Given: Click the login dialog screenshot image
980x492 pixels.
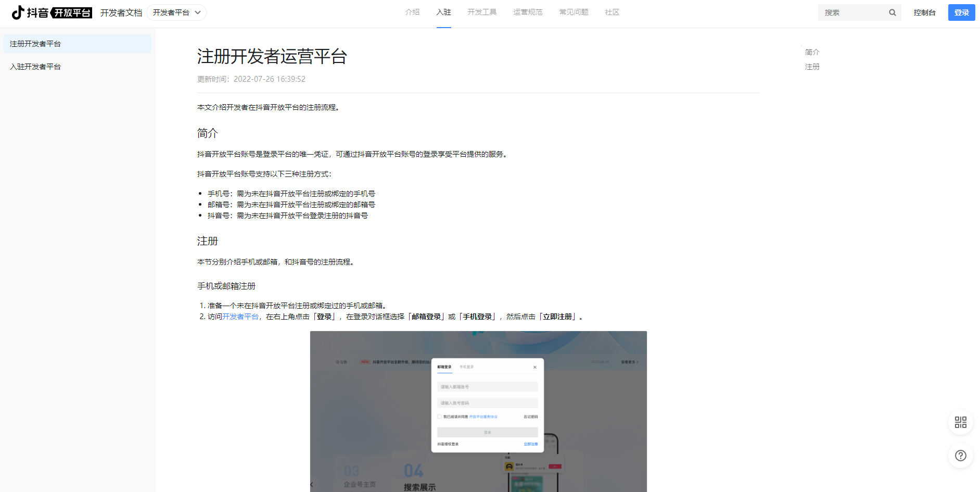Looking at the screenshot, I should pos(478,411).
